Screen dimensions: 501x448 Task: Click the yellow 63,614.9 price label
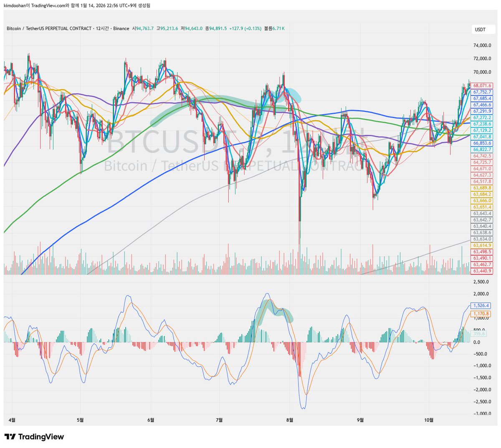pos(482,246)
